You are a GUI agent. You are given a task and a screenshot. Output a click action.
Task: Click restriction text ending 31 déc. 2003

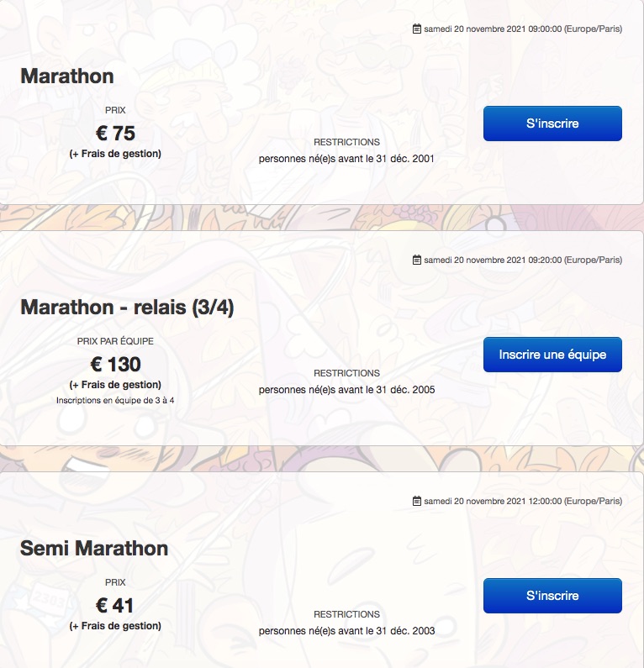point(347,631)
